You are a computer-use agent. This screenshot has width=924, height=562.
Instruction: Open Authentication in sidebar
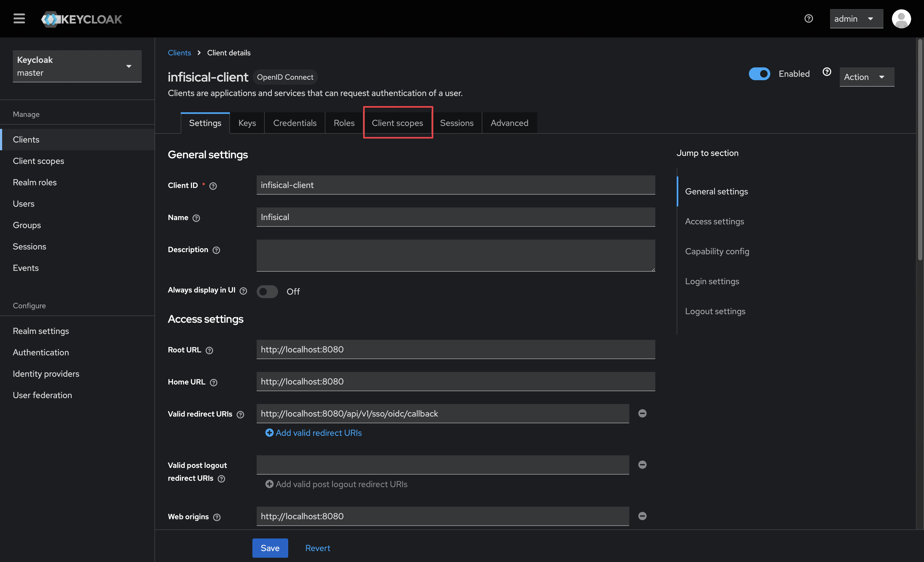pos(77,352)
